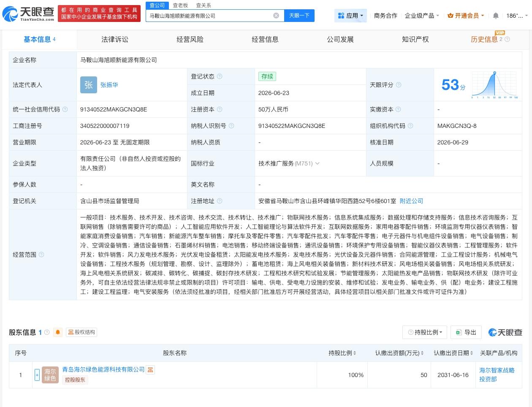Select 公司发展 tab
Image resolution: width=532 pixels, height=407 pixels.
pos(340,39)
